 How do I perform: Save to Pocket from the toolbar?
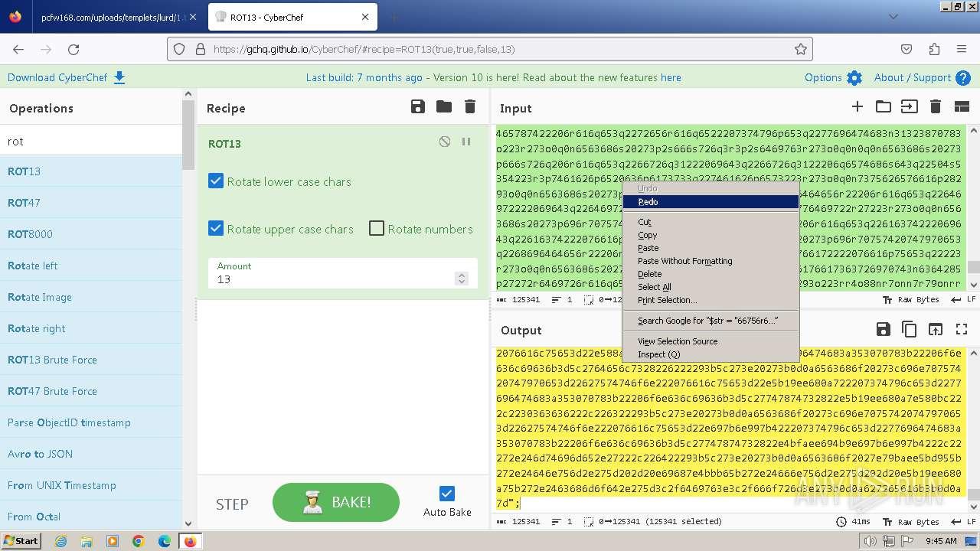point(906,49)
